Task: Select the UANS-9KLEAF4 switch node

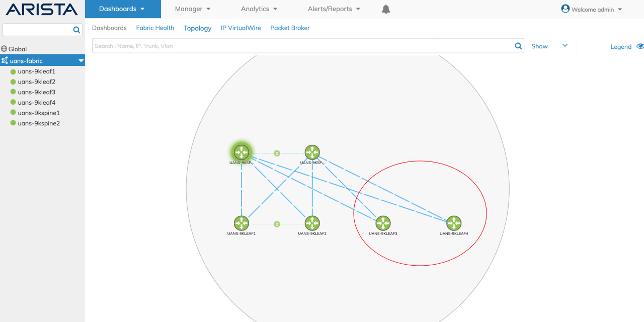Action: [x=454, y=223]
